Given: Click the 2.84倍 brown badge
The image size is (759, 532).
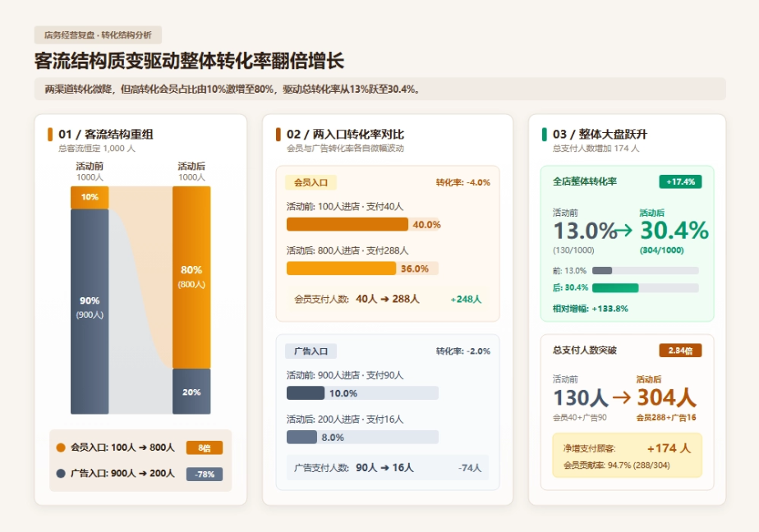Looking at the screenshot, I should click(680, 351).
